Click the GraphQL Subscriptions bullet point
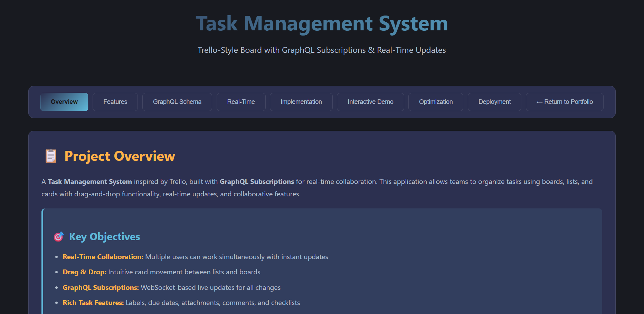Screen dimensions: 644x314 (172, 287)
